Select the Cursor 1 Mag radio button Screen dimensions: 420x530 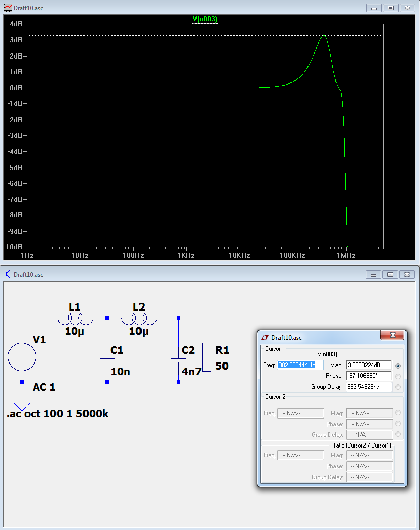398,366
